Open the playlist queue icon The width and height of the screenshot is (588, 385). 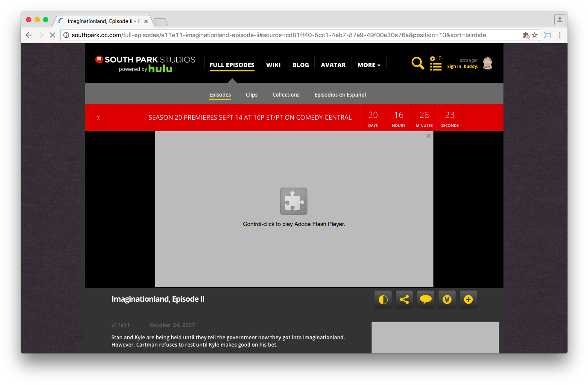tap(436, 64)
